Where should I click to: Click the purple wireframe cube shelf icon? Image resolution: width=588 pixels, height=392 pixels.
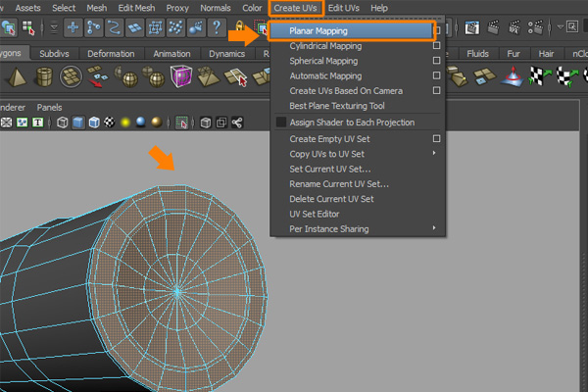click(x=181, y=76)
